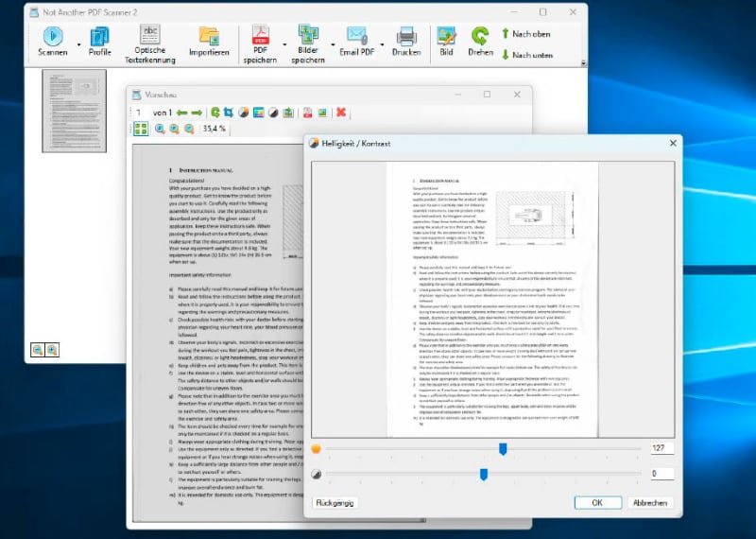756x539 pixels.
Task: Save page as PDF from Vorschau
Action: [308, 113]
